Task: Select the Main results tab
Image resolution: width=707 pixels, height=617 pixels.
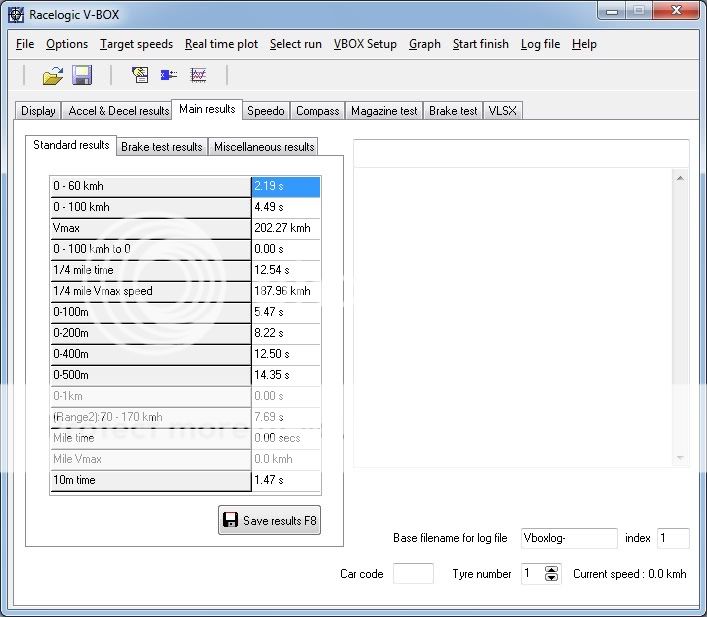Action: click(207, 109)
